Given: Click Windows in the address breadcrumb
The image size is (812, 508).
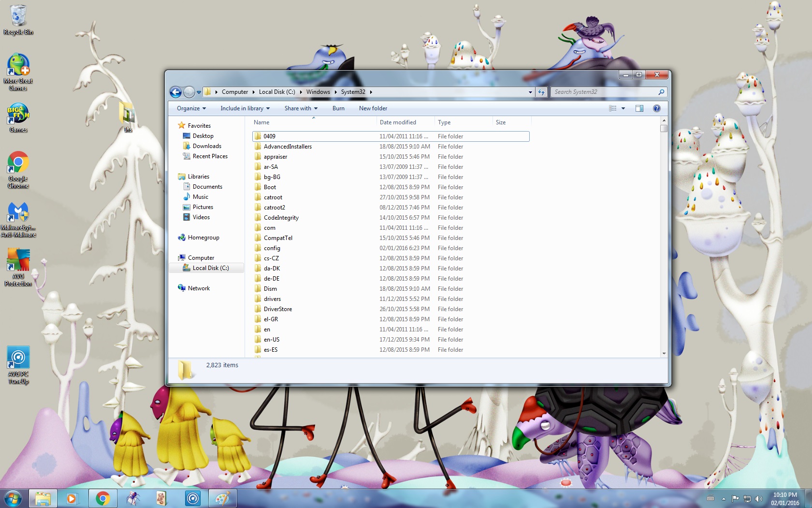Looking at the screenshot, I should 318,92.
